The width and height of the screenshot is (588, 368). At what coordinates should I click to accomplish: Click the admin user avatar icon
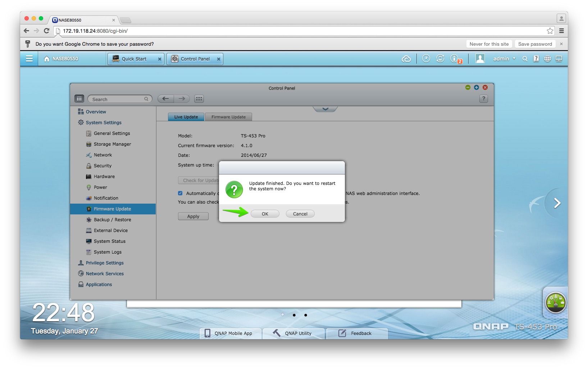coord(480,58)
